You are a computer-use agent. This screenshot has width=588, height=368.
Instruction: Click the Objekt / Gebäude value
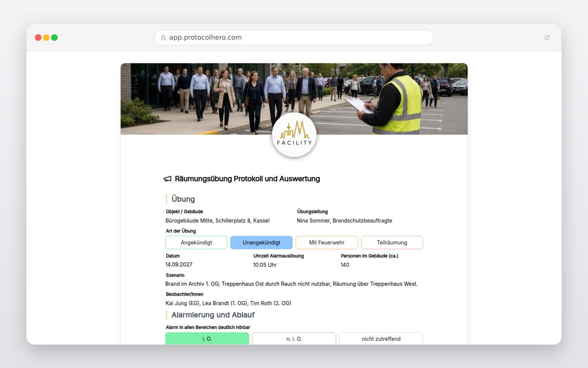(218, 220)
